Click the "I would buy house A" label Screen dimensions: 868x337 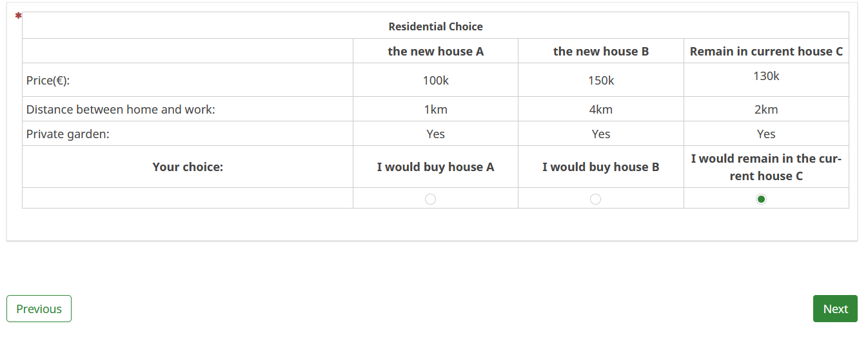pyautogui.click(x=435, y=167)
